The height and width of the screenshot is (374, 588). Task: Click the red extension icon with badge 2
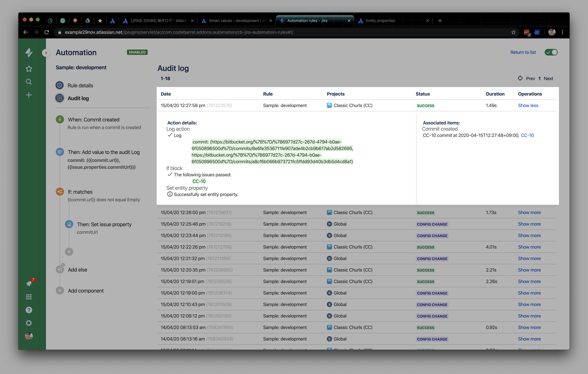tap(527, 33)
